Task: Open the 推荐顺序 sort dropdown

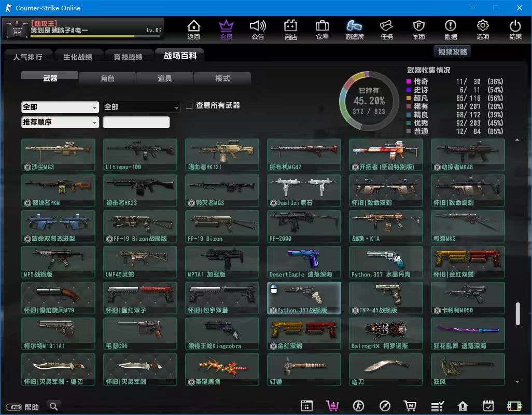Action: (x=60, y=122)
